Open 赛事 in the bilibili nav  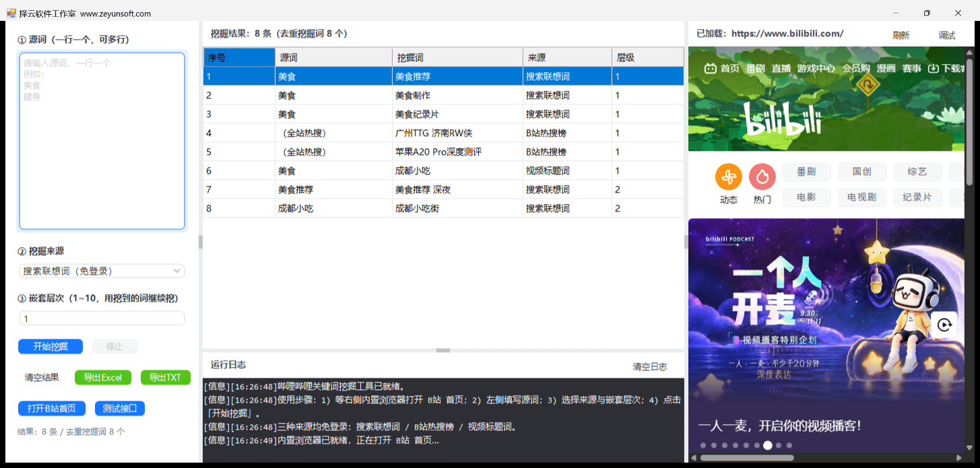pyautogui.click(x=911, y=68)
